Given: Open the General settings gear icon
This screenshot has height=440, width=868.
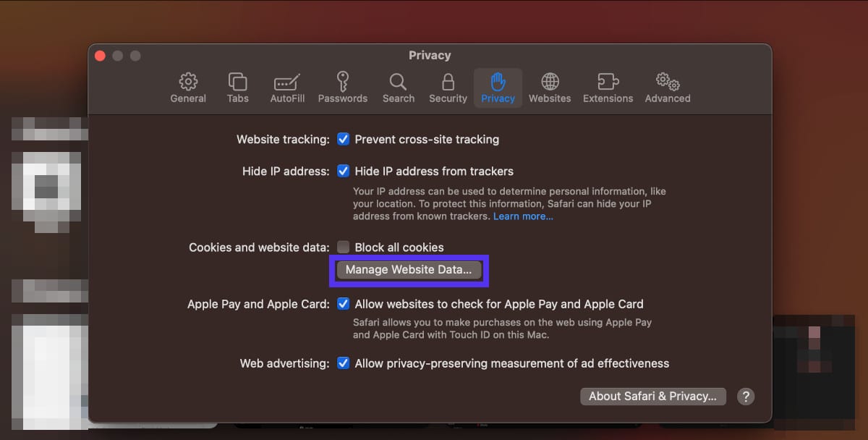Looking at the screenshot, I should click(x=188, y=82).
